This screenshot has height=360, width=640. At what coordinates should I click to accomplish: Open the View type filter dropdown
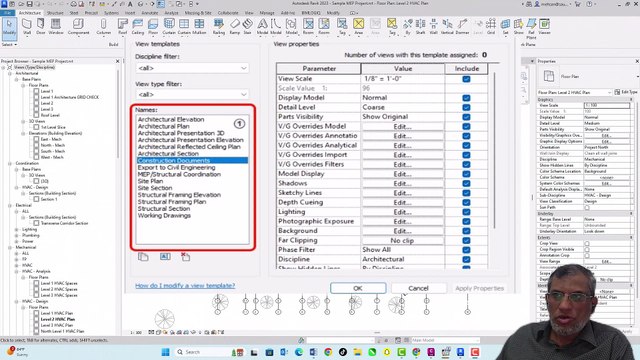pos(192,94)
